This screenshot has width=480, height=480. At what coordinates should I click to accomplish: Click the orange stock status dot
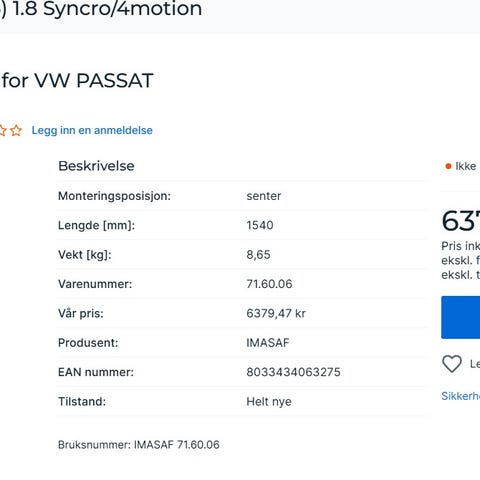click(x=448, y=166)
